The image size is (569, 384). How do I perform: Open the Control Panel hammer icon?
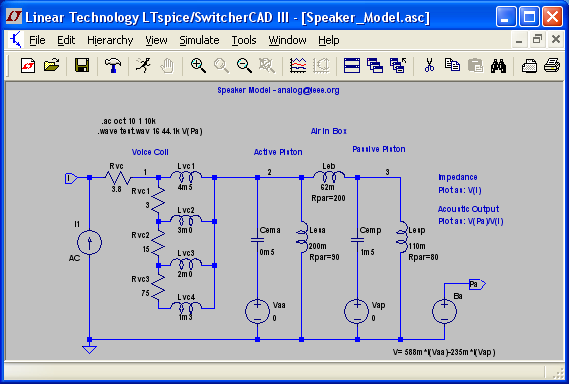click(x=113, y=66)
